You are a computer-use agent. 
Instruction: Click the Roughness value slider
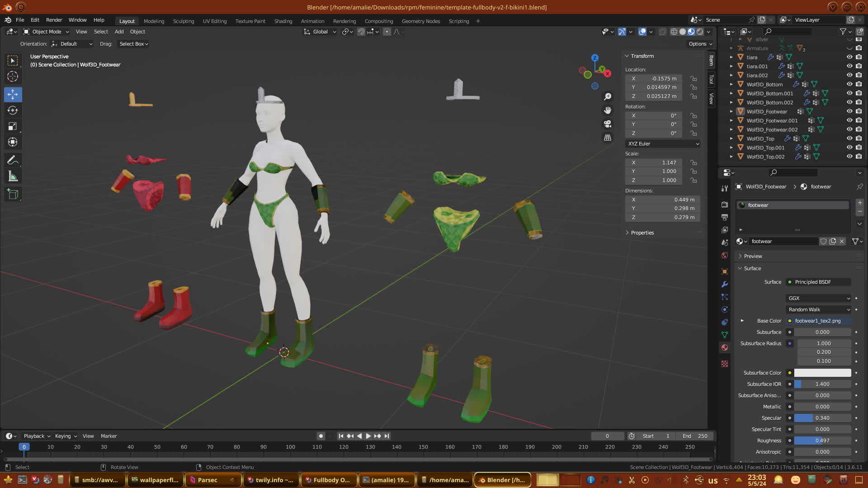point(822,441)
